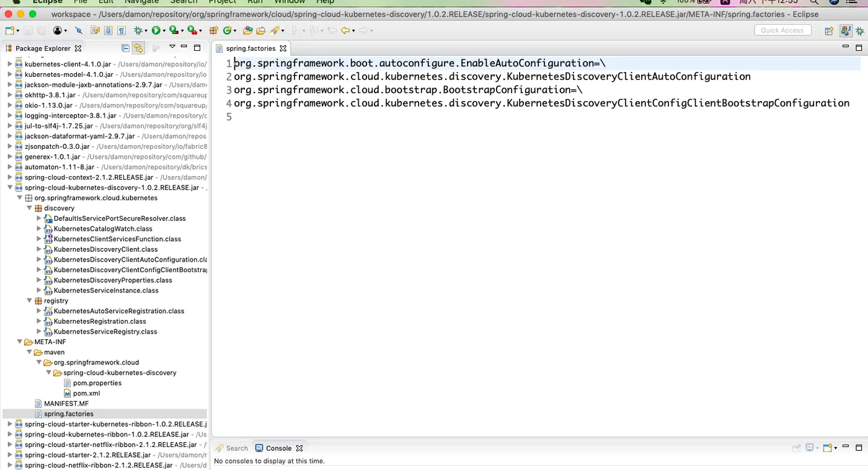
Task: Click the Open Task folder icon
Action: pyautogui.click(x=261, y=30)
